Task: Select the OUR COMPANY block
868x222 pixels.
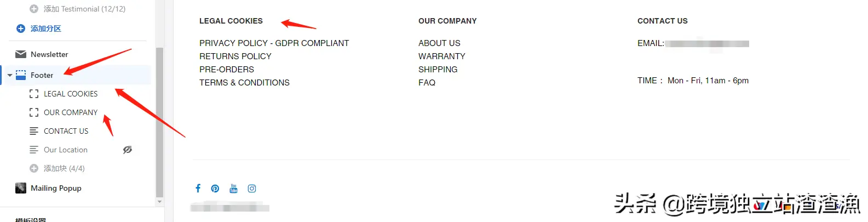Action: coord(71,112)
